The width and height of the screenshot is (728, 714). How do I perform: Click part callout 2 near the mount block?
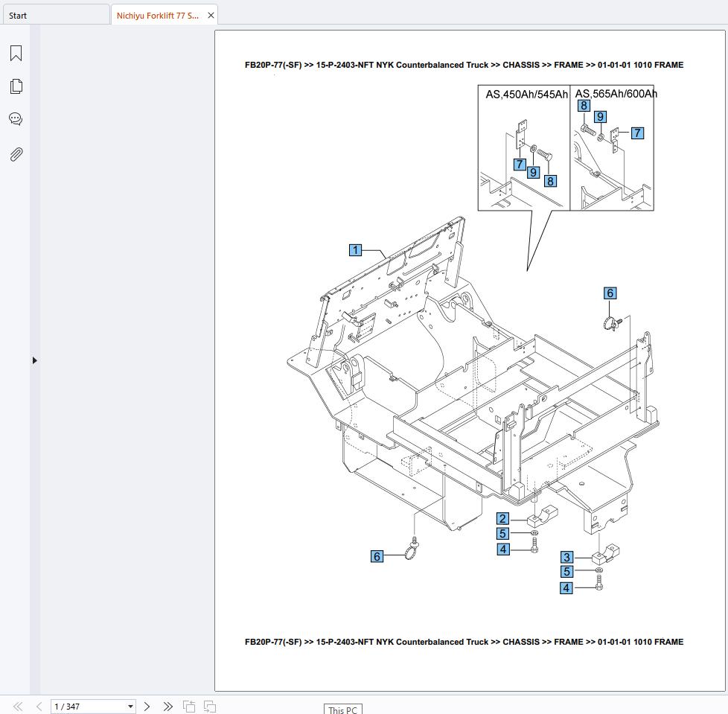pyautogui.click(x=502, y=518)
